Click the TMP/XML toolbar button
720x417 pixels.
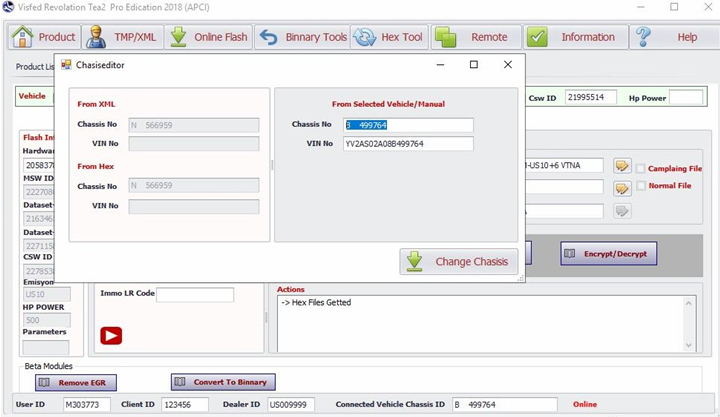point(121,37)
